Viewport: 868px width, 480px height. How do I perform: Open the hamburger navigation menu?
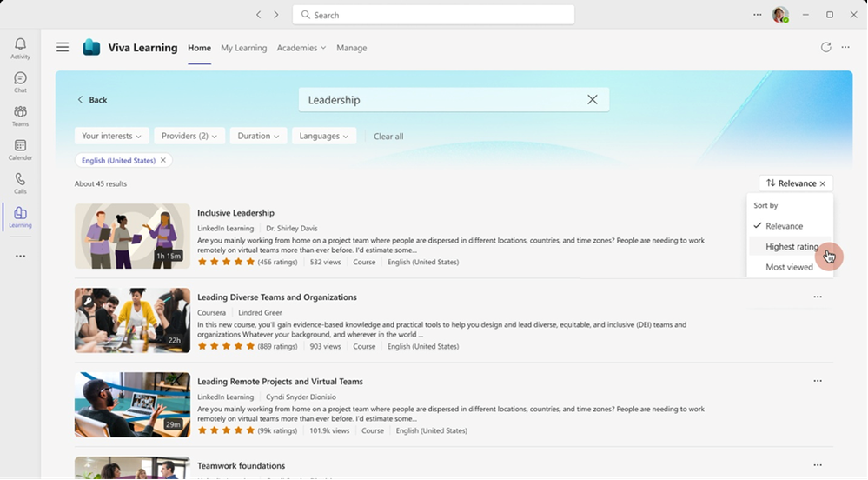[x=63, y=48]
